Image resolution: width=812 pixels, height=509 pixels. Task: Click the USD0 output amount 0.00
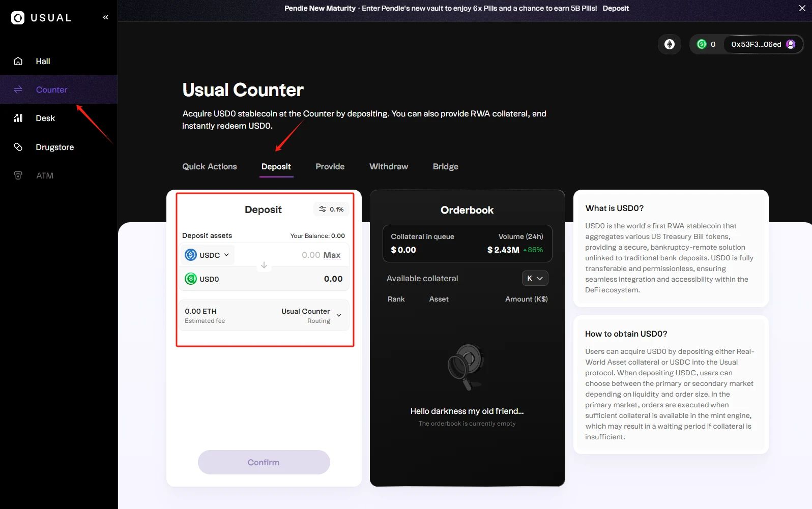click(x=333, y=279)
